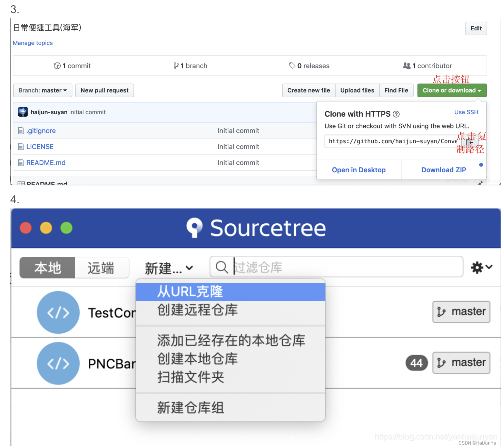Open the 1 branch link
Viewport: 501px width, 448px height.
[190, 66]
